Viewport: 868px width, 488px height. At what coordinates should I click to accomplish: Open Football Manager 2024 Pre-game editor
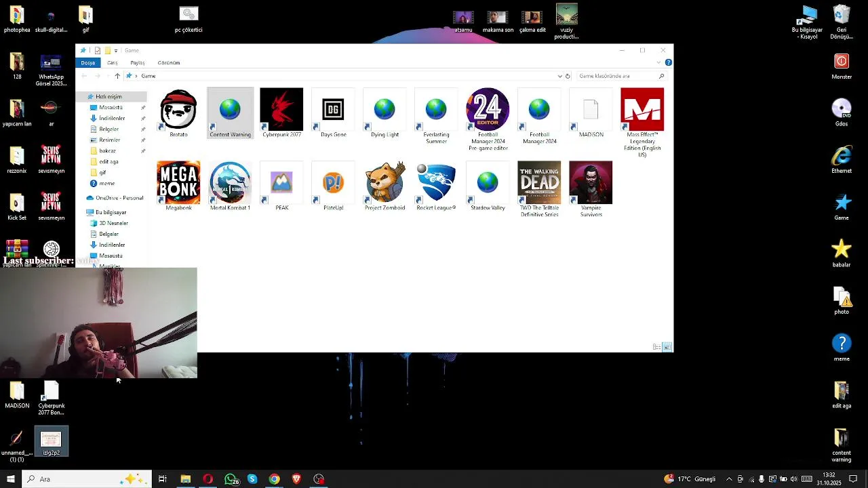[488, 119]
